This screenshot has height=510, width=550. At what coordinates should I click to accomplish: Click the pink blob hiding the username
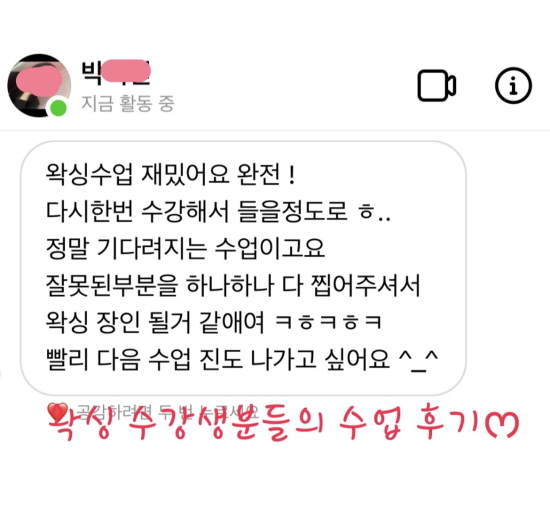click(x=126, y=71)
